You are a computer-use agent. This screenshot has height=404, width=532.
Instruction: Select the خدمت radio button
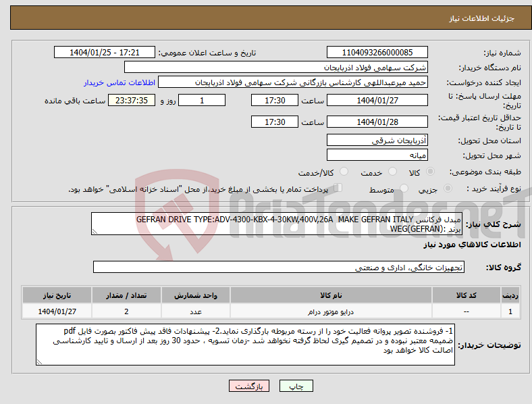tap(392, 172)
